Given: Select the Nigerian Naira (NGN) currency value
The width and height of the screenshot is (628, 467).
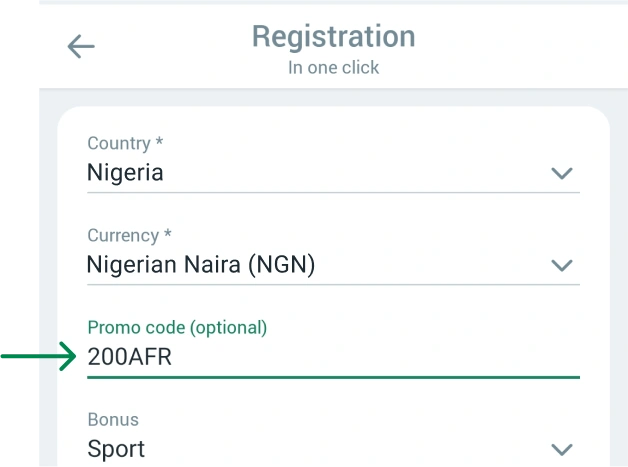Looking at the screenshot, I should click(200, 265).
